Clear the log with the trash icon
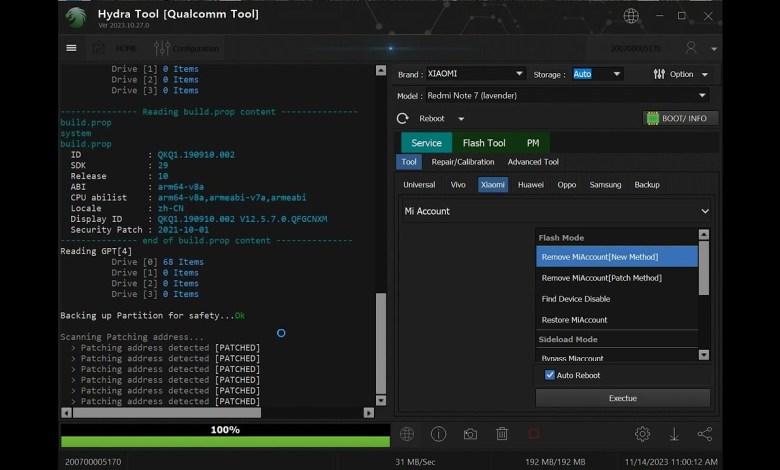 click(x=502, y=434)
